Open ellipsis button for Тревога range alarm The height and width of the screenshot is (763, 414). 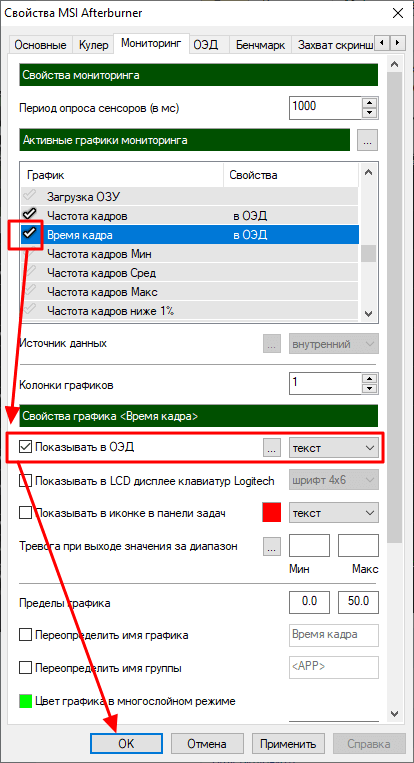pos(272,546)
